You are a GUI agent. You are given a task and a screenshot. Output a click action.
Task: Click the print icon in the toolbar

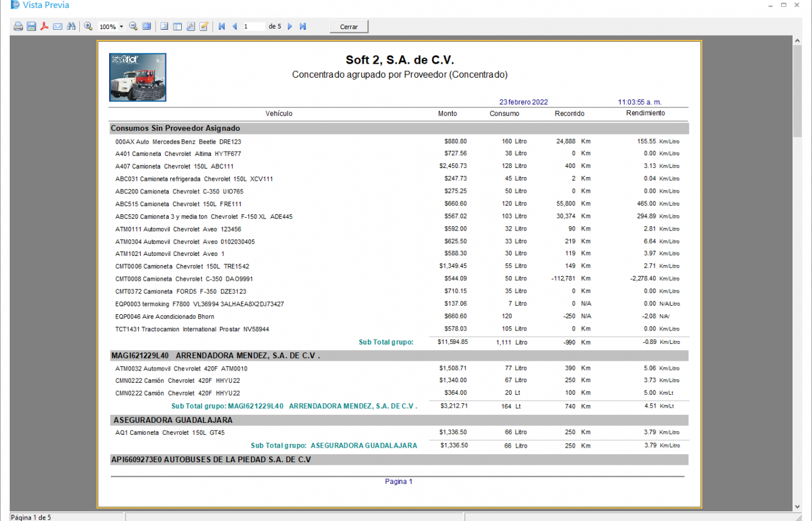(x=18, y=27)
